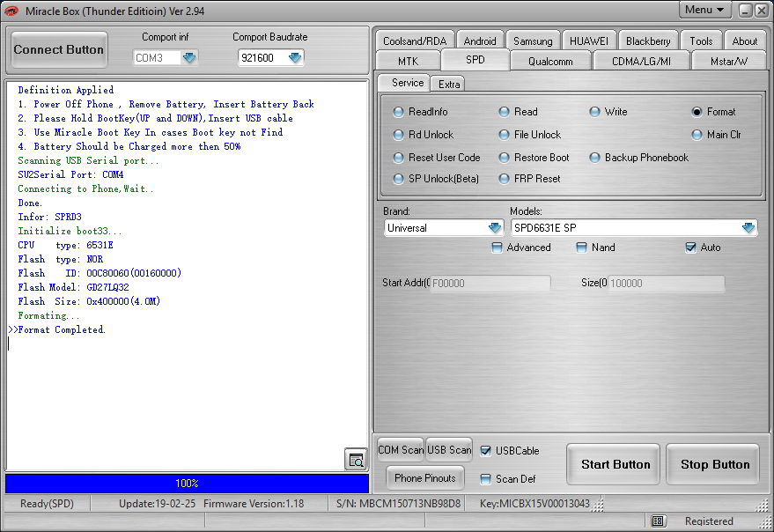Switch to the Coolsand/RDA tab
This screenshot has height=532, width=774.
pos(415,41)
